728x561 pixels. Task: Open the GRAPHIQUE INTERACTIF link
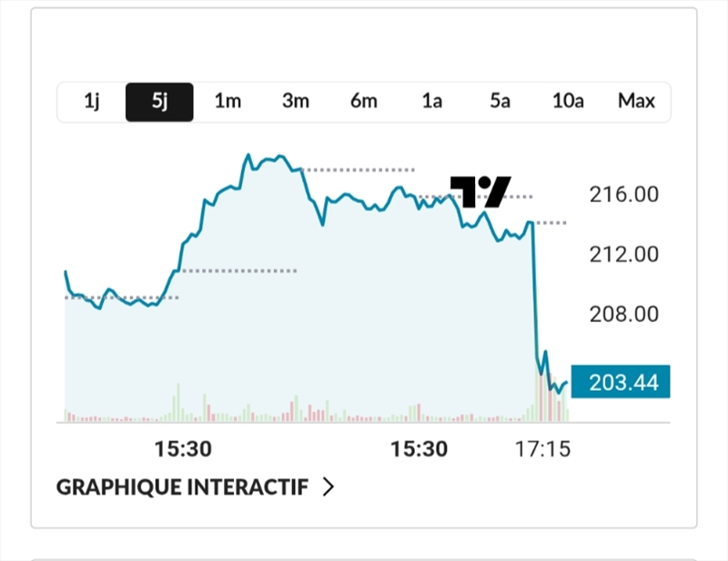point(182,487)
